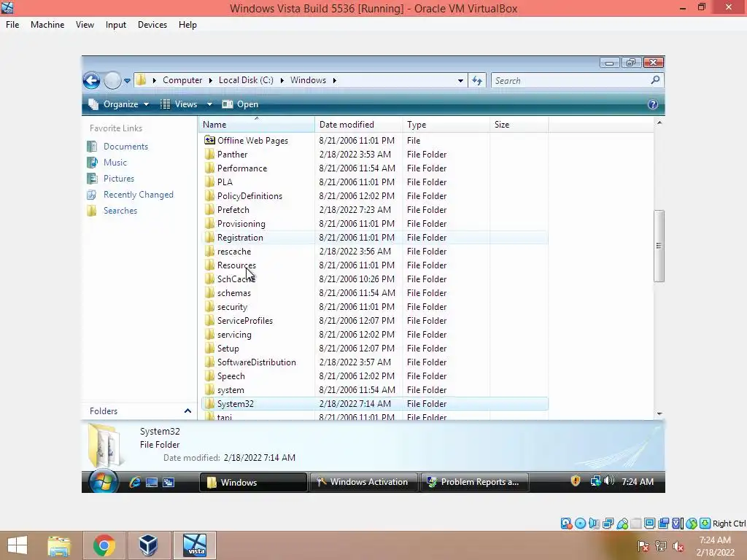Click the System32 folder icon
The width and height of the screenshot is (747, 560).
(x=209, y=403)
